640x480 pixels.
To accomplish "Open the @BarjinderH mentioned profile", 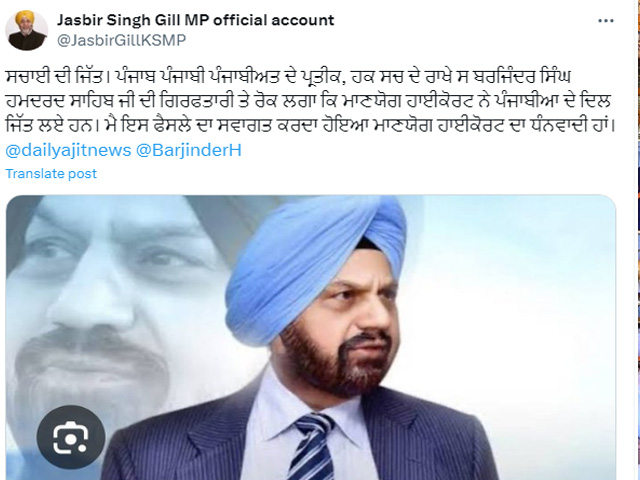I will pyautogui.click(x=189, y=150).
